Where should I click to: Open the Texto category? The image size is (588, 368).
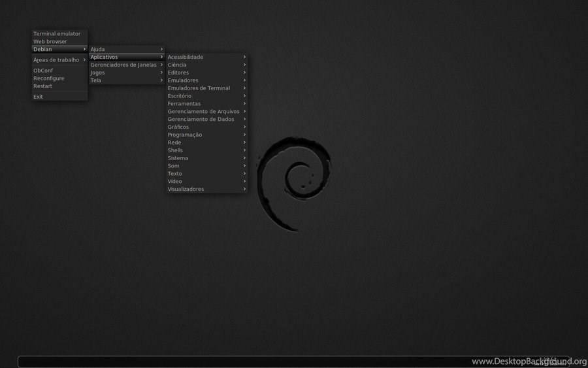tap(206, 174)
